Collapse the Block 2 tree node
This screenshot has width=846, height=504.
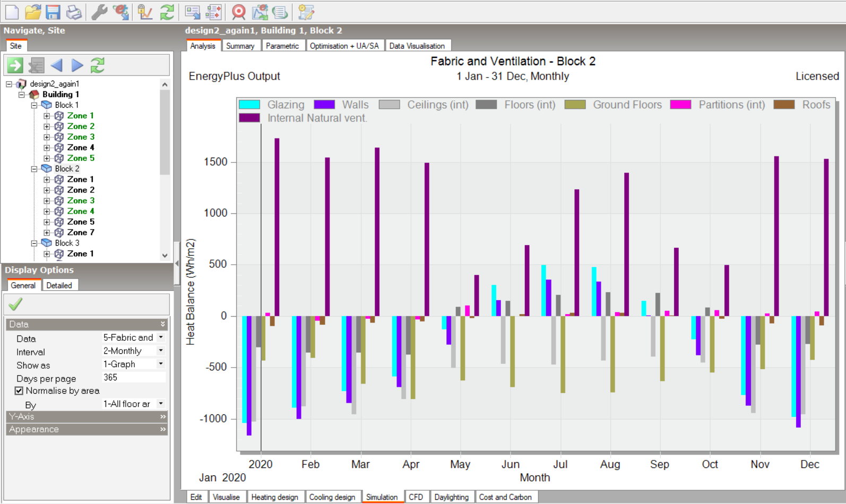pyautogui.click(x=34, y=169)
